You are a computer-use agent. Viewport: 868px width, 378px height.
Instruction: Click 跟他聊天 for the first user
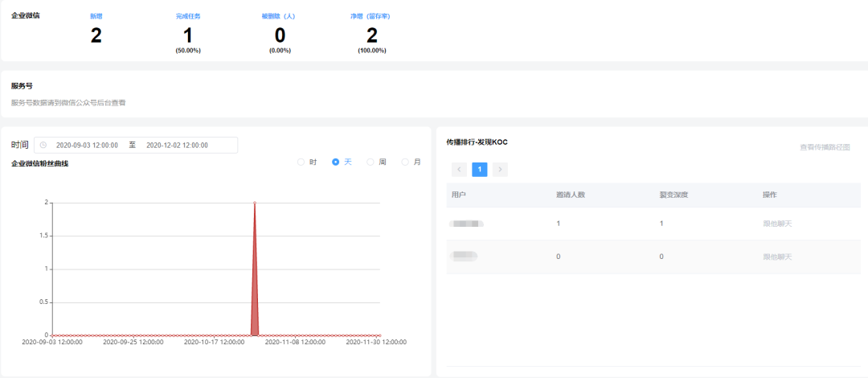point(777,223)
